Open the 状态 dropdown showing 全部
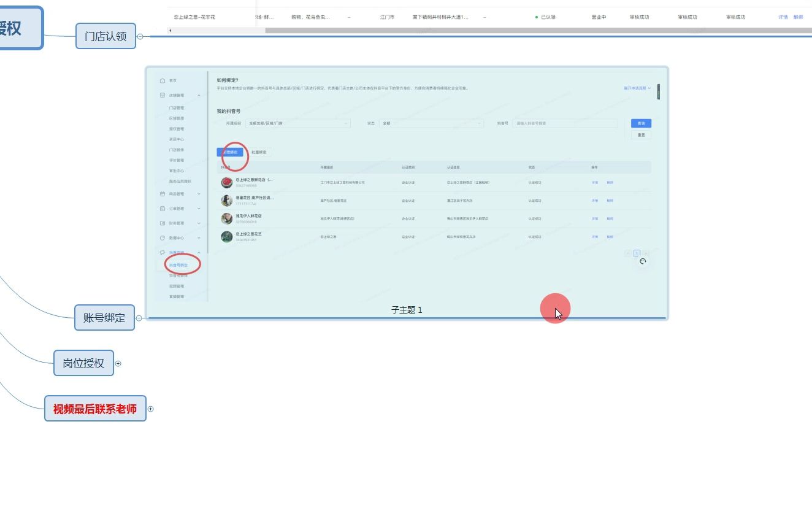 (431, 123)
